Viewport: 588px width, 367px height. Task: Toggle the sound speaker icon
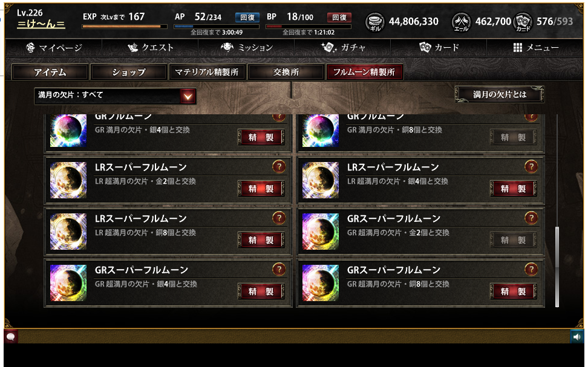pos(577,337)
